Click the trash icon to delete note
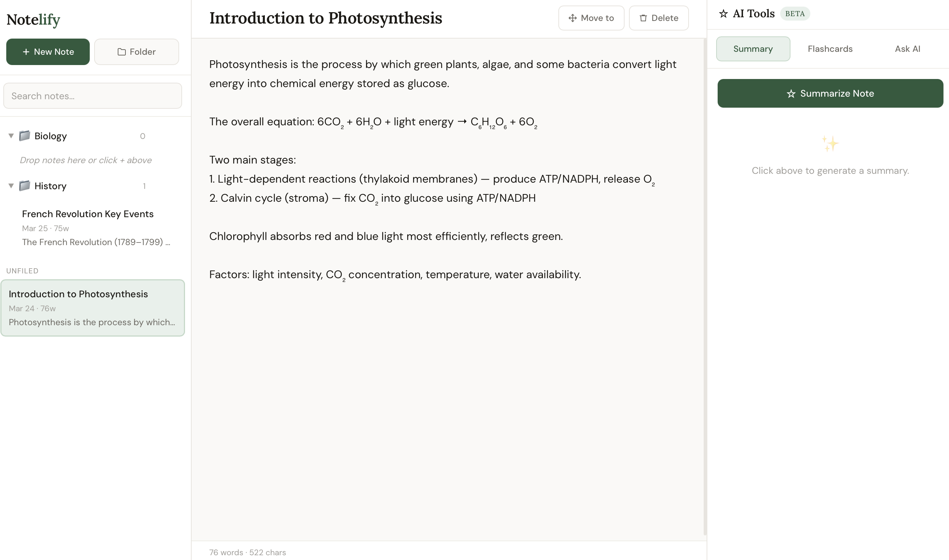 tap(643, 18)
